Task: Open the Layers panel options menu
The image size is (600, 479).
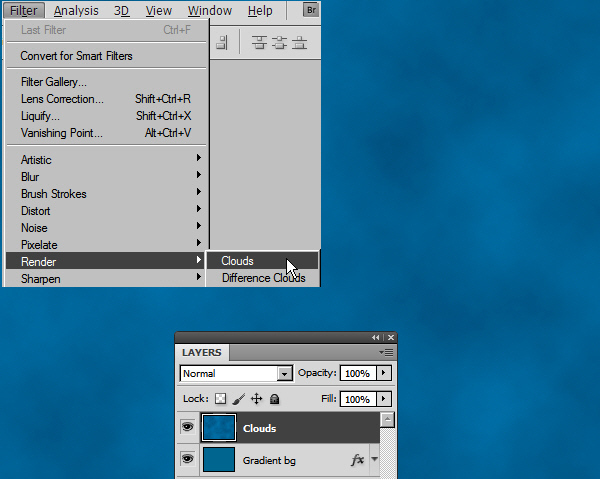Action: (387, 353)
